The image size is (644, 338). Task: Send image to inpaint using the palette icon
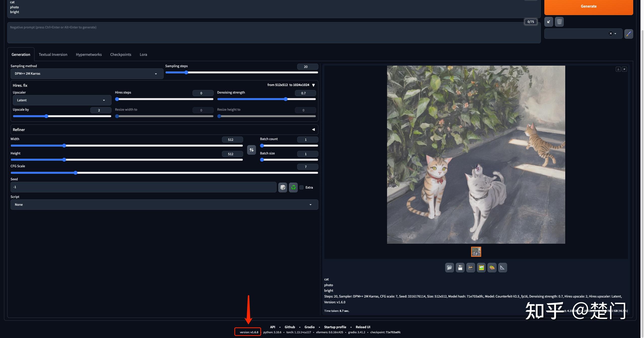tap(492, 267)
